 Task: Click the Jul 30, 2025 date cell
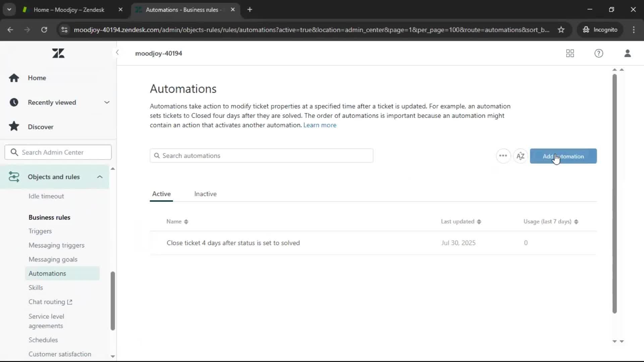tap(458, 243)
